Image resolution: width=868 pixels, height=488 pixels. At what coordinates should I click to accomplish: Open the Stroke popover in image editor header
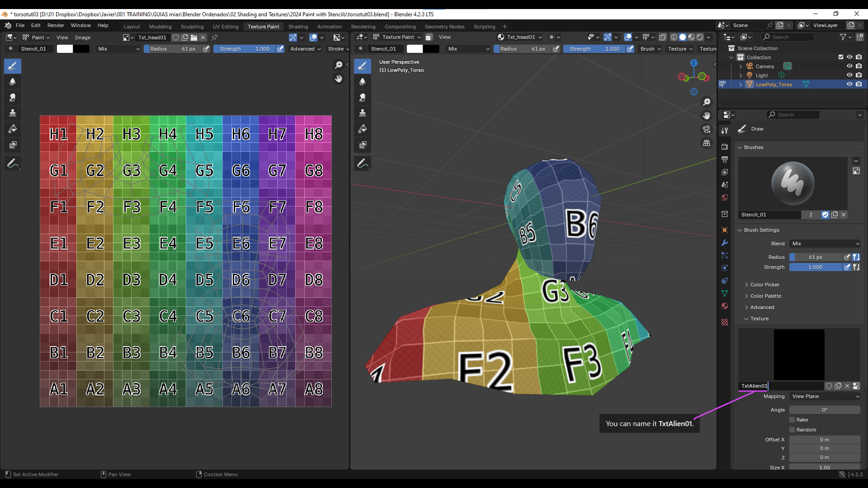click(338, 49)
